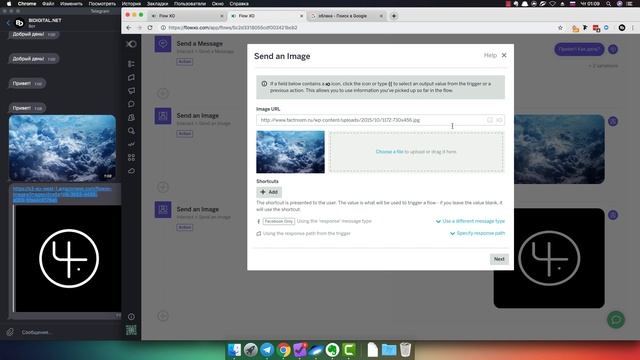Switch to the first Flow XO tab
The height and width of the screenshot is (360, 640).
click(x=186, y=16)
